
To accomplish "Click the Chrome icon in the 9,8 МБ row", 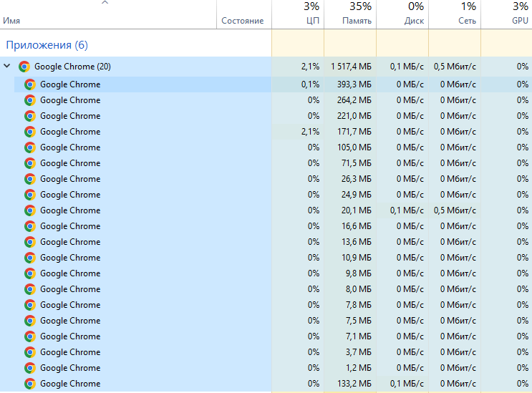I will pyautogui.click(x=30, y=273).
